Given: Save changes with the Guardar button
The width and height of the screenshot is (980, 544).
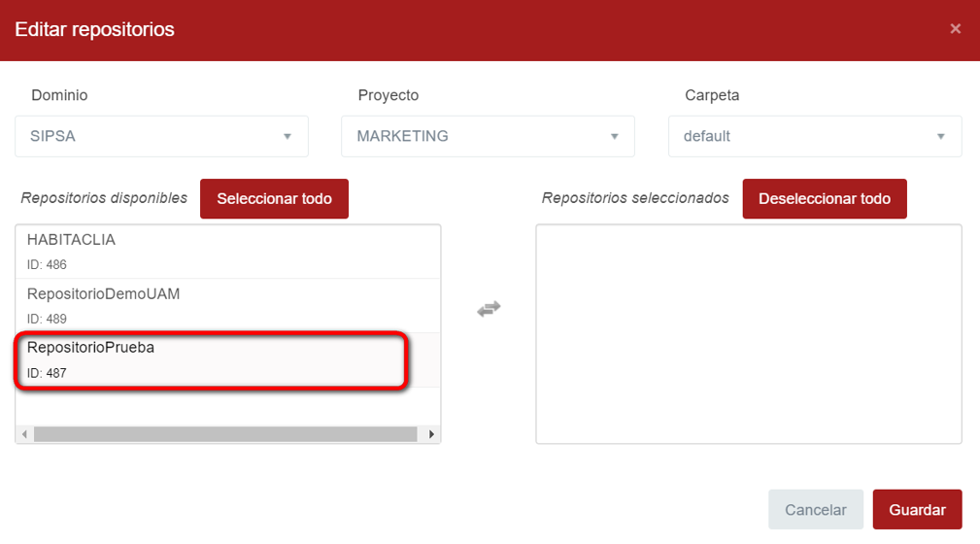Looking at the screenshot, I should point(917,510).
